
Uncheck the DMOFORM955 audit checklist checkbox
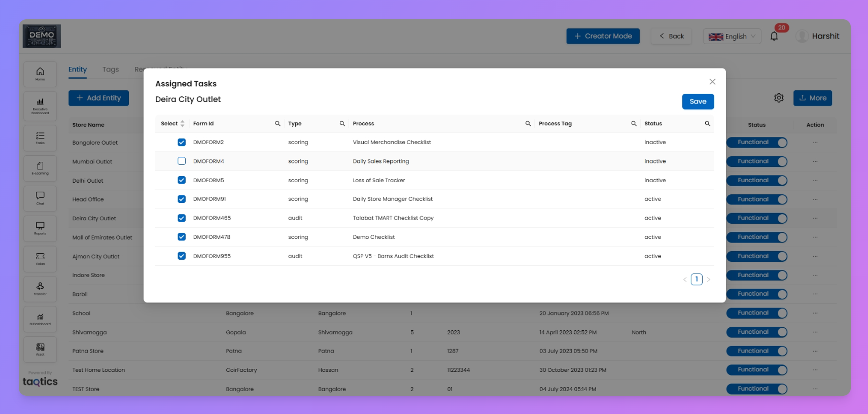click(x=182, y=256)
